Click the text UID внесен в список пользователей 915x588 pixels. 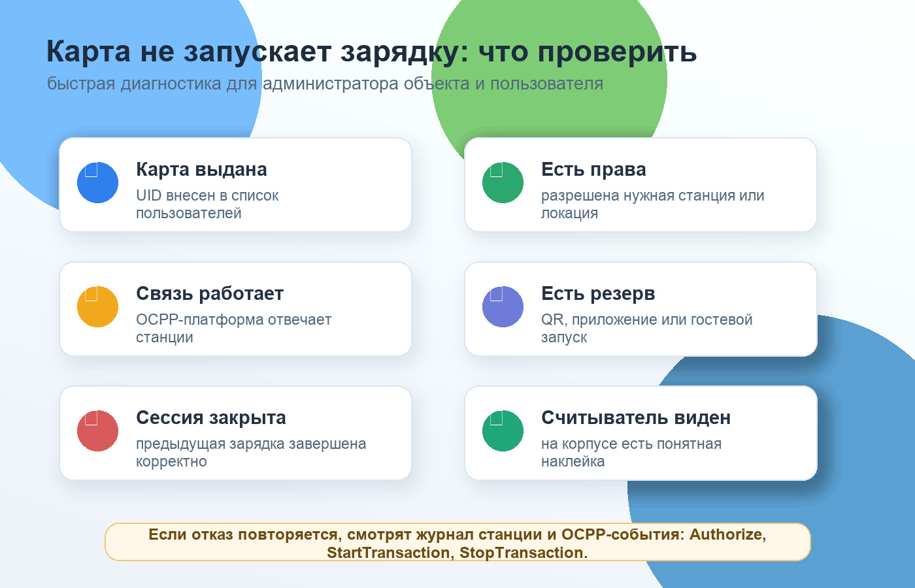tap(207, 204)
